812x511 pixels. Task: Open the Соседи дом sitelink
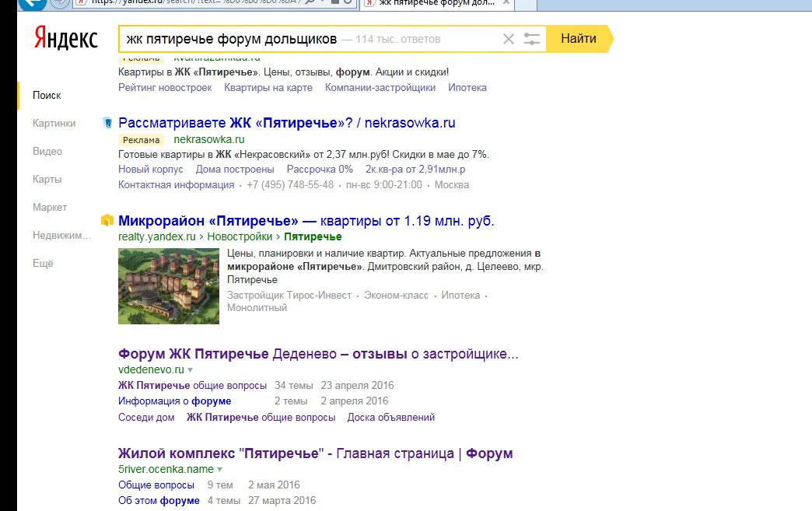[x=146, y=418]
